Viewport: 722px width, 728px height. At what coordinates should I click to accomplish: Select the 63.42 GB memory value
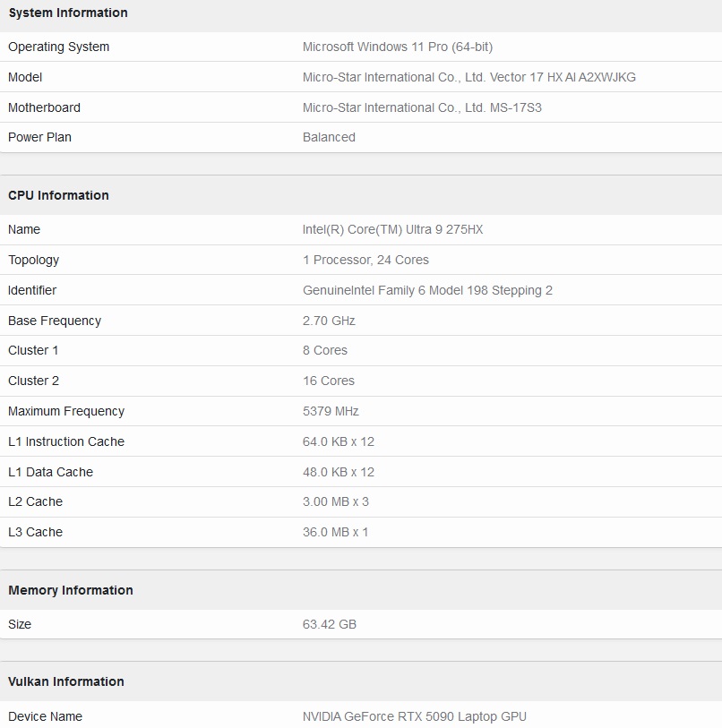[330, 624]
